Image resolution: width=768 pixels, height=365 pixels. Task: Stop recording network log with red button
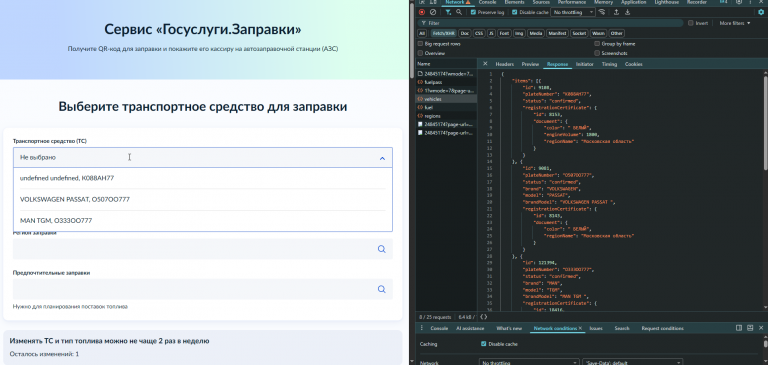tap(422, 12)
